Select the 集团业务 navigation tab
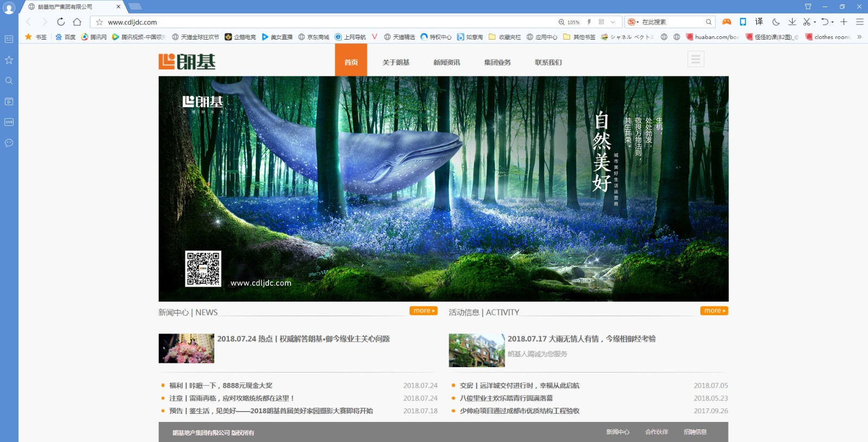The width and height of the screenshot is (868, 442). point(497,62)
